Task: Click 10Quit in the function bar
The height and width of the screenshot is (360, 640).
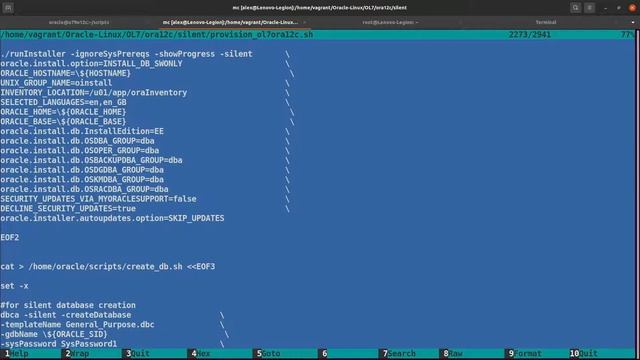Action: tap(583, 353)
